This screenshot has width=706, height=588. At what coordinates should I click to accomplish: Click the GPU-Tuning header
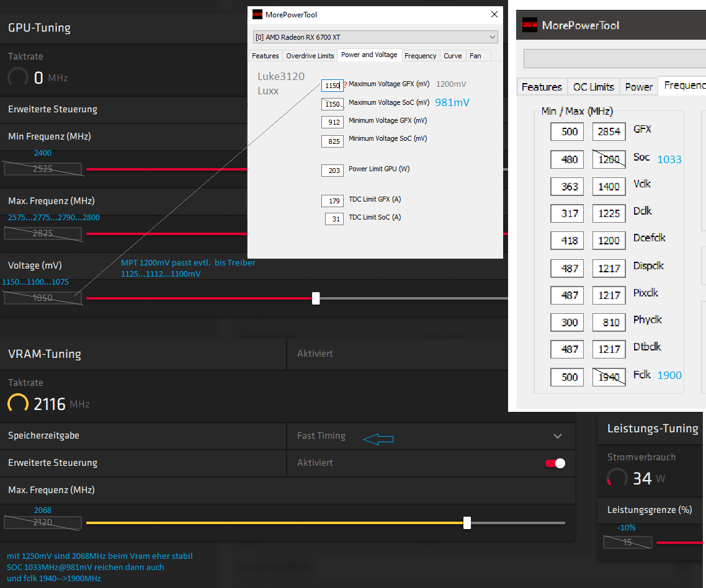coord(39,27)
